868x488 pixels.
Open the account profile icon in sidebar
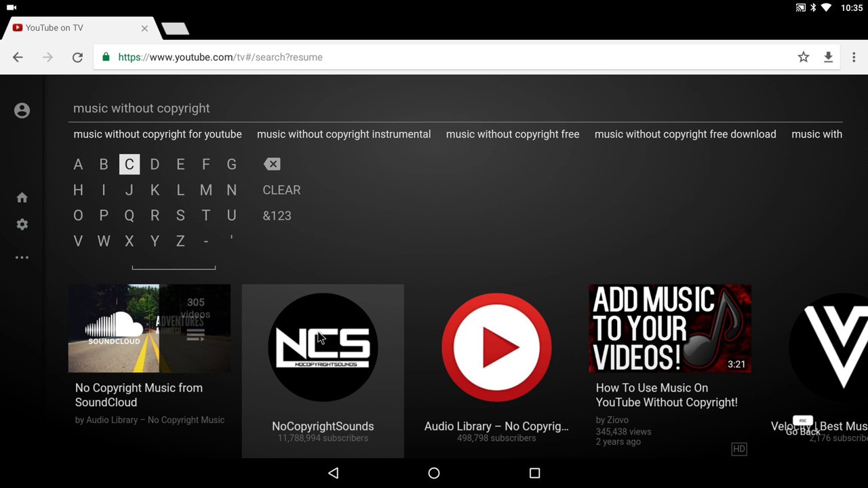tap(22, 110)
